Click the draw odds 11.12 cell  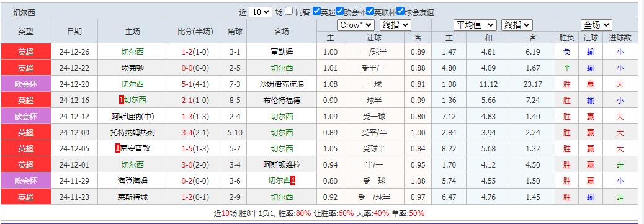coord(488,84)
